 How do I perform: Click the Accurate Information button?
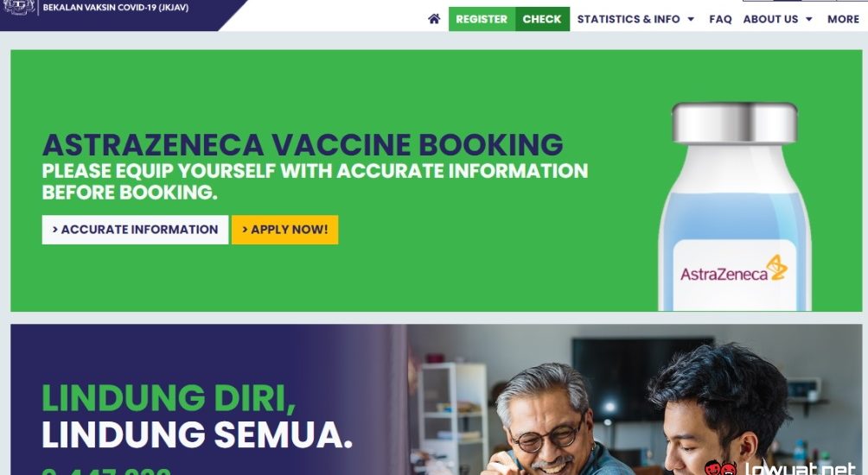(x=135, y=230)
